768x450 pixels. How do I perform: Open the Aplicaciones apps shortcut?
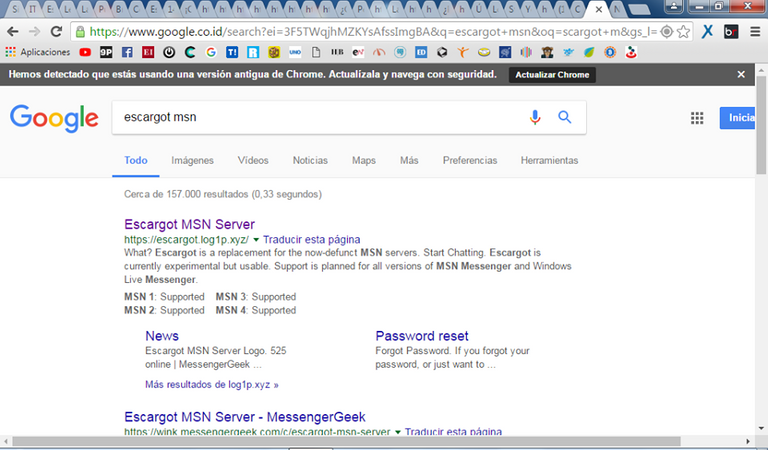coord(38,52)
